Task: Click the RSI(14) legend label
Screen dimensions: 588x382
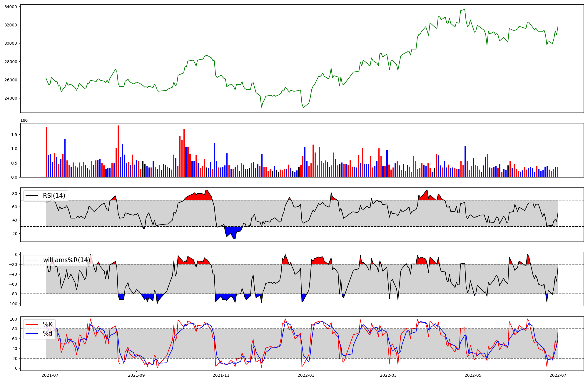Action: [54, 196]
